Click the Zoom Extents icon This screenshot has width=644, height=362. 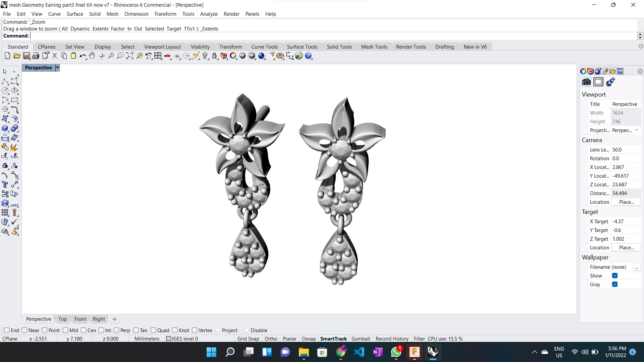tap(130, 56)
